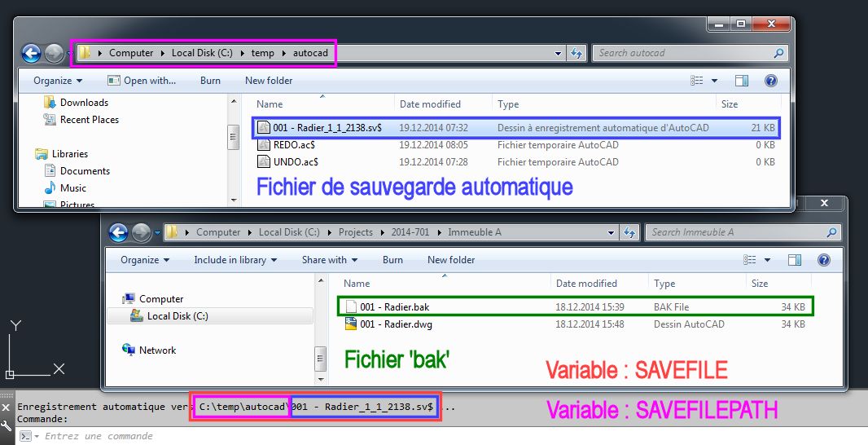The image size is (868, 445).
Task: Click Projects in the Immeuble A breadcrumb
Action: [355, 233]
